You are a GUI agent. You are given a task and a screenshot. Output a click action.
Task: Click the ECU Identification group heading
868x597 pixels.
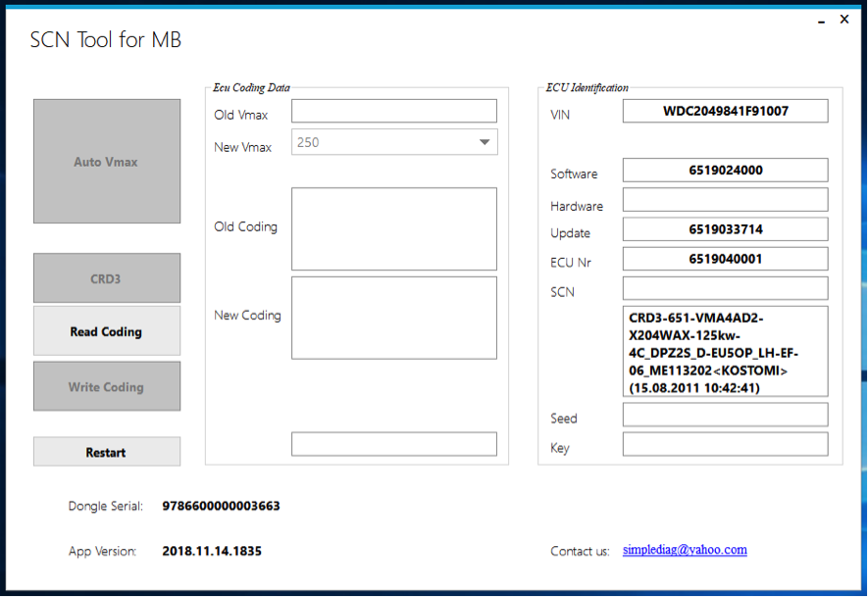coord(587,87)
